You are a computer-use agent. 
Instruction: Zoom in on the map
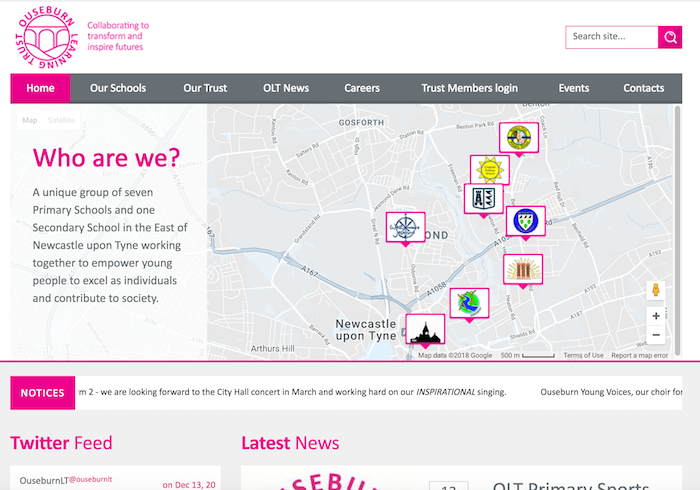[x=656, y=316]
